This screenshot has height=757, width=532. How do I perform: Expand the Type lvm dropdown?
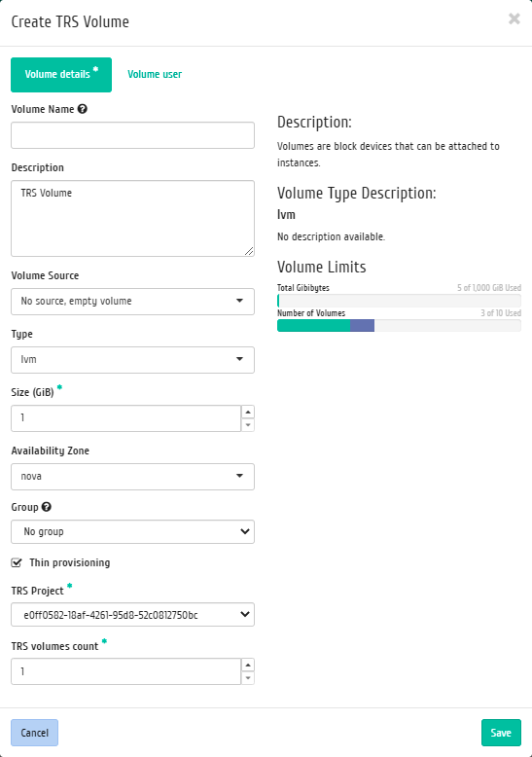pyautogui.click(x=133, y=360)
